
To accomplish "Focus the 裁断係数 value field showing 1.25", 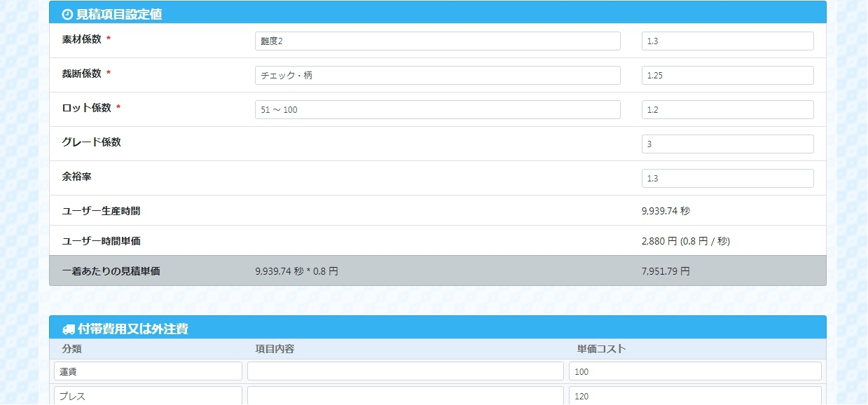I will click(x=727, y=76).
